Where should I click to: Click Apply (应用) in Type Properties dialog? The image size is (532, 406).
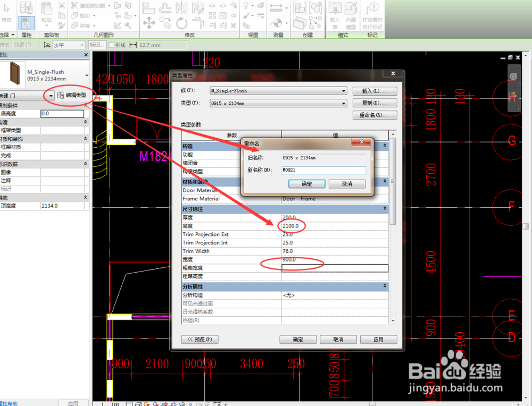click(x=379, y=339)
